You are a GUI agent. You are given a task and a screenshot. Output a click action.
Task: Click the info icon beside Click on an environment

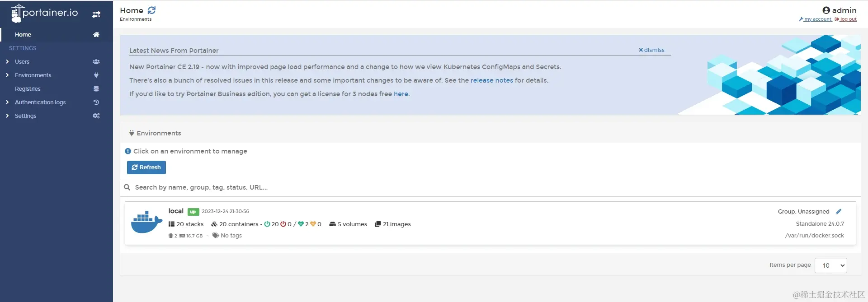click(x=128, y=151)
